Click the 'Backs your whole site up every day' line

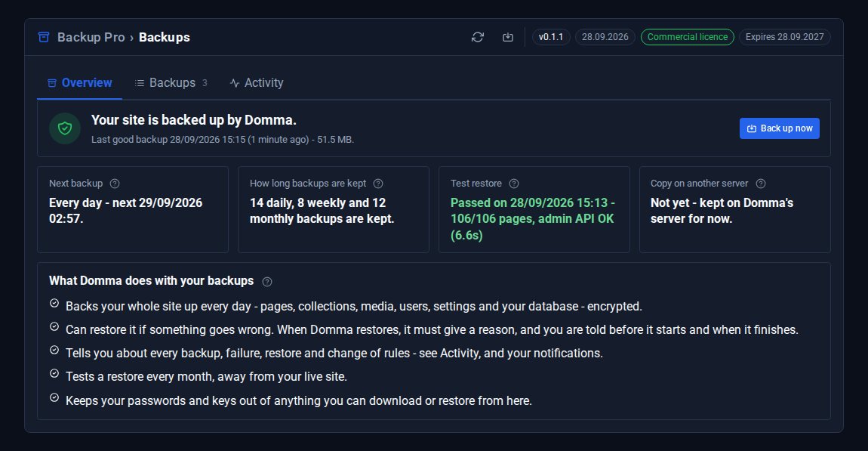(354, 307)
